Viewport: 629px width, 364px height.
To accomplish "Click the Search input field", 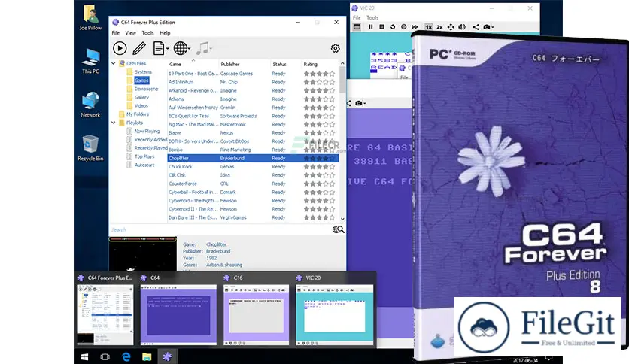I will [220, 229].
